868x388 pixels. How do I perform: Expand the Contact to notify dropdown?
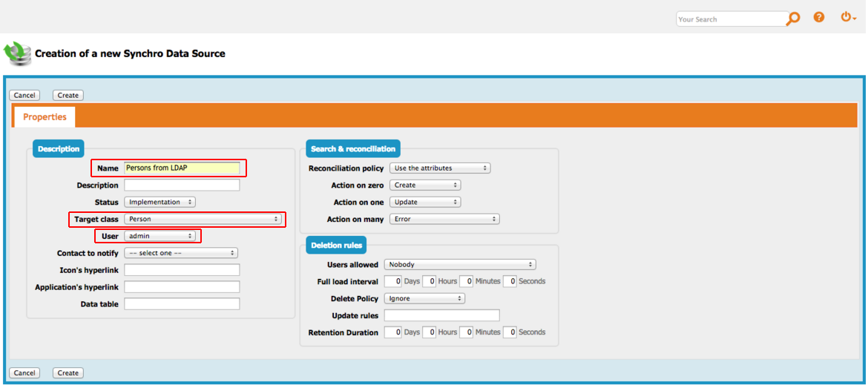(180, 253)
